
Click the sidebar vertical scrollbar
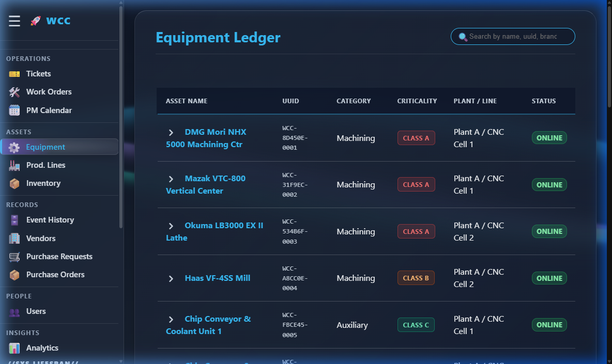pyautogui.click(x=121, y=117)
